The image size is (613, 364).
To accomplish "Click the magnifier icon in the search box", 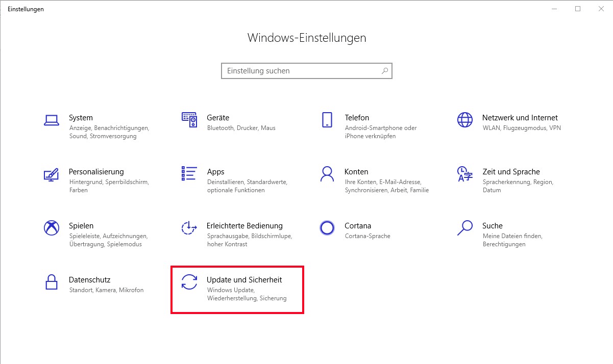I will coord(385,71).
